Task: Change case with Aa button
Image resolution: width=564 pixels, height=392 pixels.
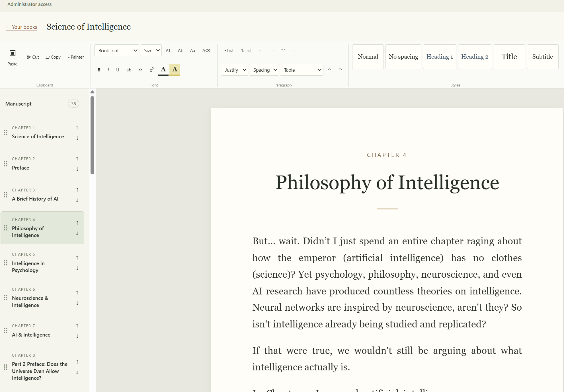Action: (192, 51)
